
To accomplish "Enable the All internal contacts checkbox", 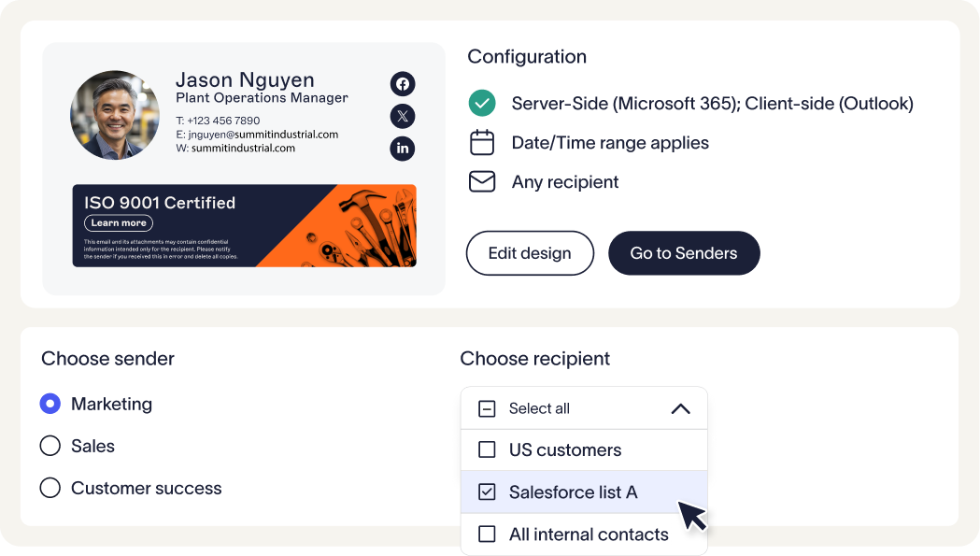I will tap(487, 535).
